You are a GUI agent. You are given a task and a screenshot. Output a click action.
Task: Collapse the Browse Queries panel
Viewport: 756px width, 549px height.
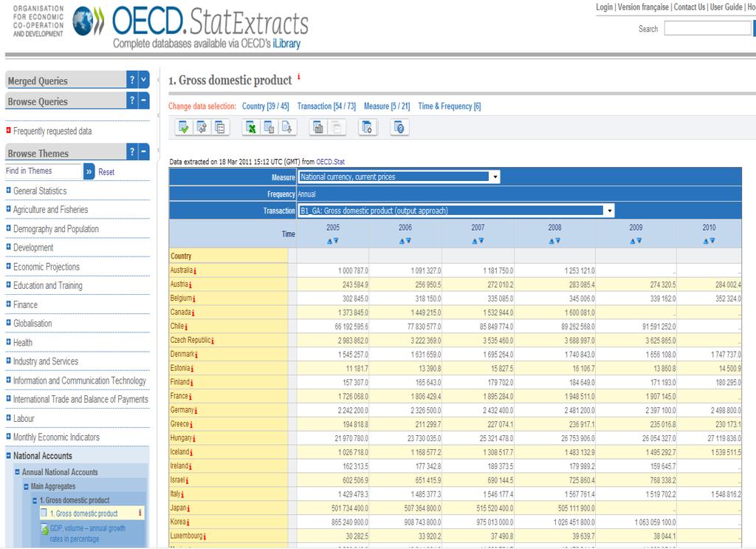point(144,100)
